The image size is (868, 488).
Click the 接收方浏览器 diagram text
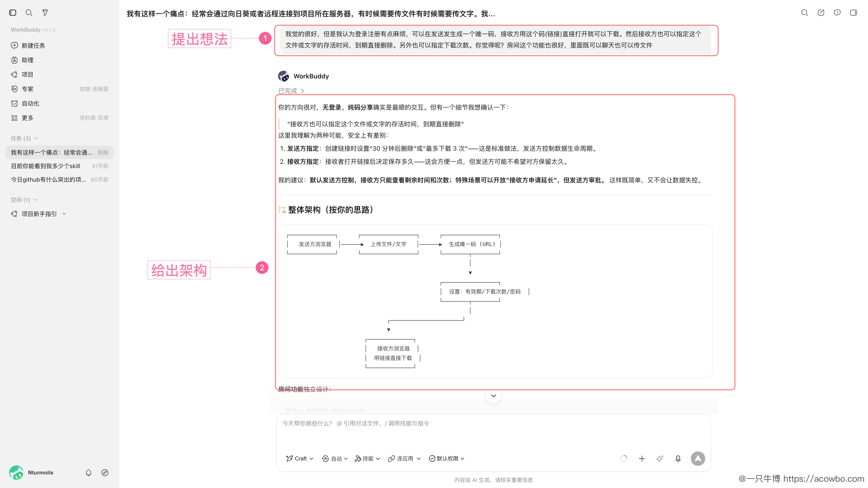[x=393, y=349]
